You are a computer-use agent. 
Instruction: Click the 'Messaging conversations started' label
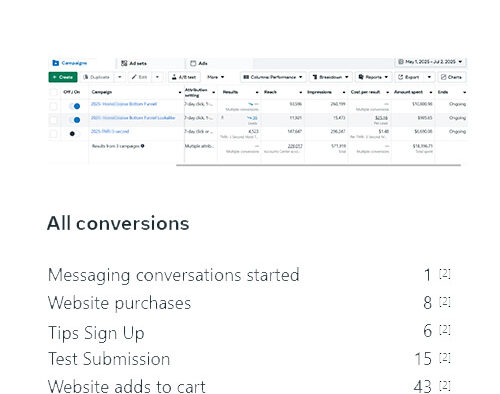pyautogui.click(x=174, y=275)
